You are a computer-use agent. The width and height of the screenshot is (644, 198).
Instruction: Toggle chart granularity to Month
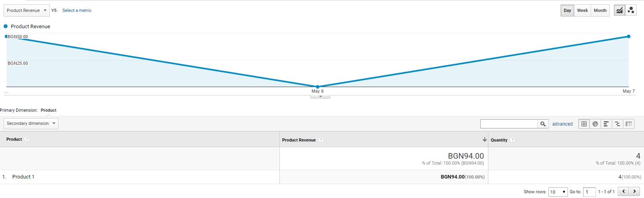(600, 10)
